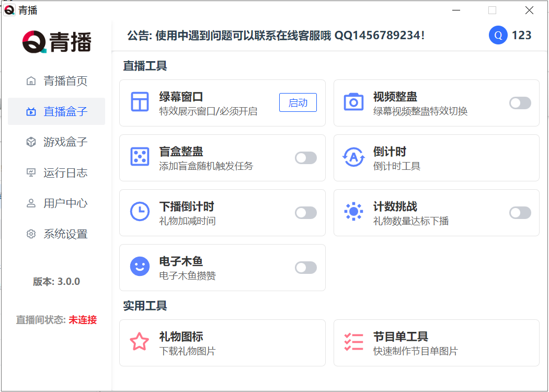This screenshot has width=549, height=392.
Task: Switch on the 电子木鱼 toggle
Action: (x=306, y=268)
